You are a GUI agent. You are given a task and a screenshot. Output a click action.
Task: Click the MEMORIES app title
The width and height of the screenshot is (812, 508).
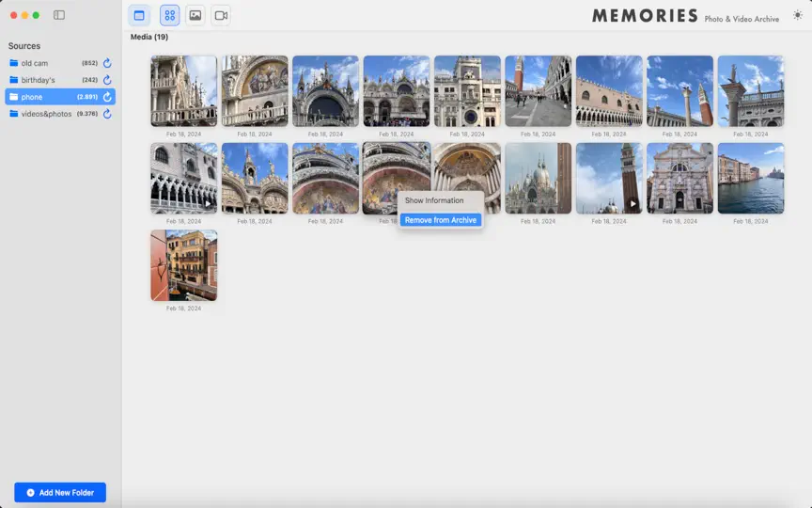645,16
